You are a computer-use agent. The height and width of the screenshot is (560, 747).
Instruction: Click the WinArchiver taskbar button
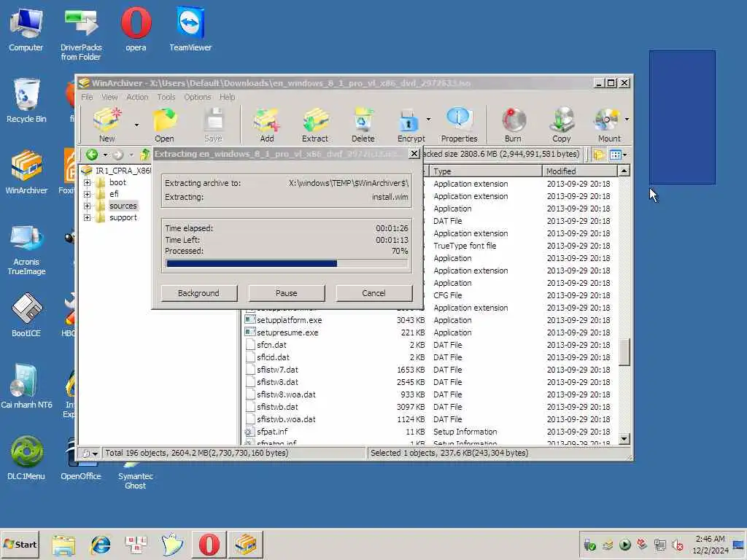pyautogui.click(x=246, y=544)
